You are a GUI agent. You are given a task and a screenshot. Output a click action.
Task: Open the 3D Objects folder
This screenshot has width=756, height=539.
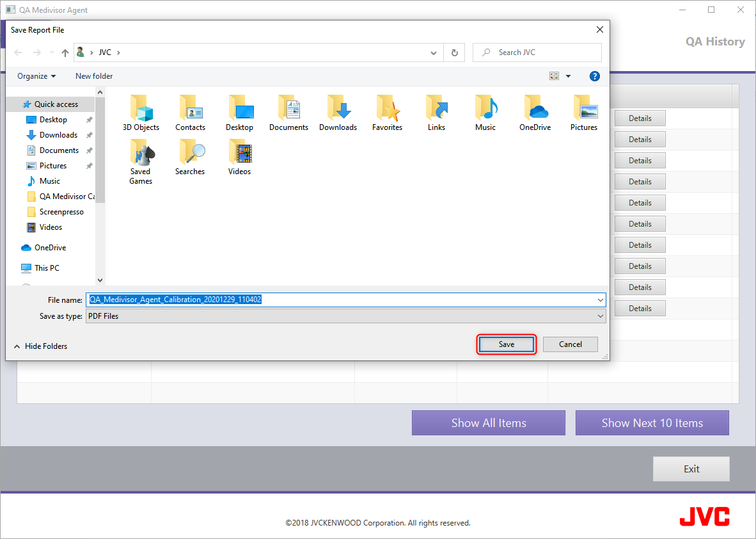tap(141, 113)
